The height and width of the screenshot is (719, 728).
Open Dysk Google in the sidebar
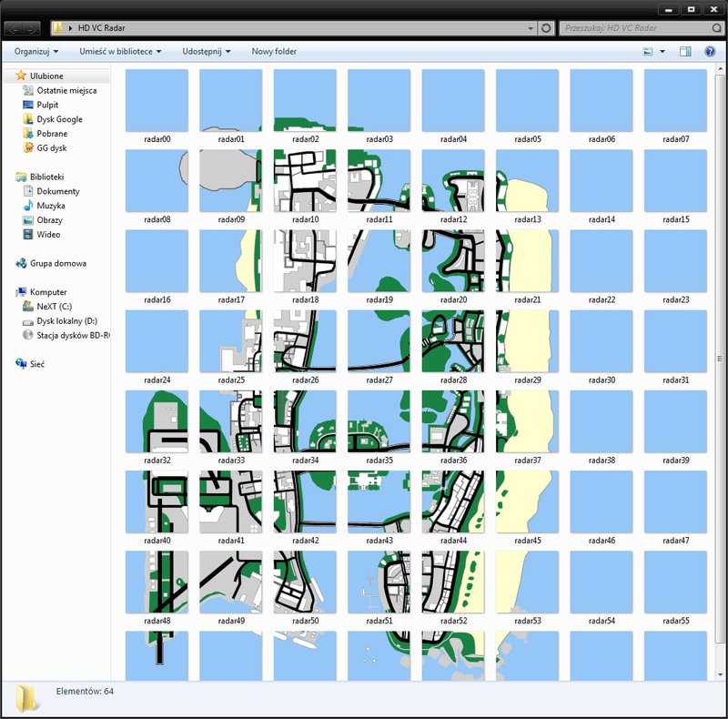coord(59,119)
